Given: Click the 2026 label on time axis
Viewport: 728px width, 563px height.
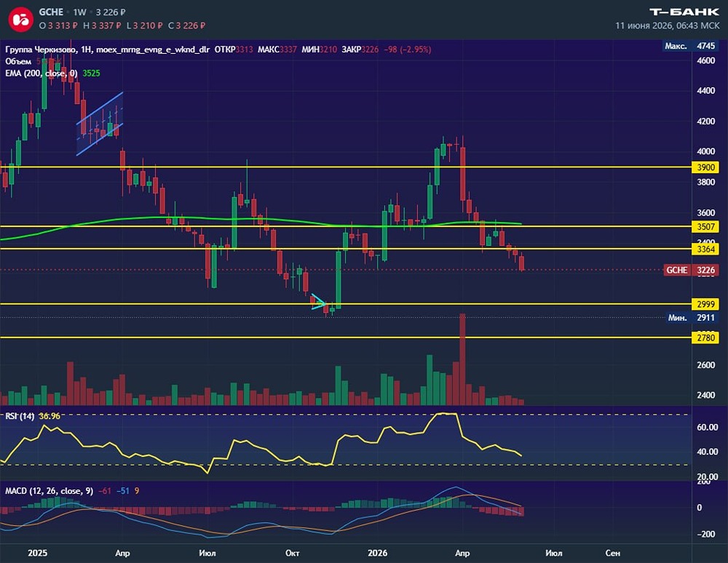Looking at the screenshot, I should pos(377,553).
